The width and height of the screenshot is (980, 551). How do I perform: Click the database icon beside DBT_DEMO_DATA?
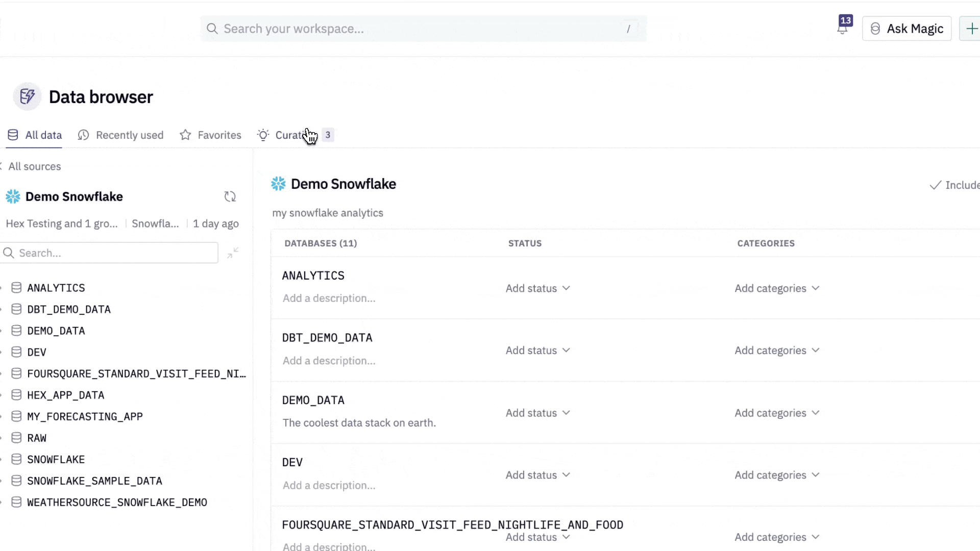(x=16, y=309)
